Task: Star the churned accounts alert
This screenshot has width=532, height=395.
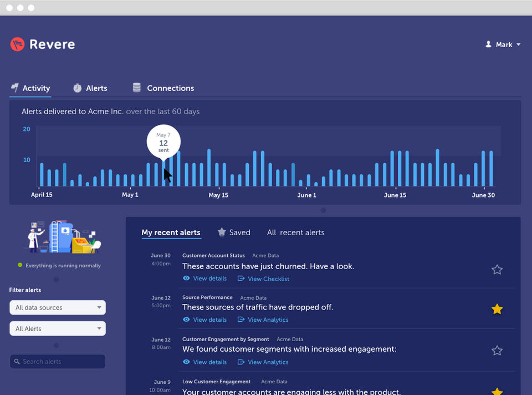Action: (x=497, y=270)
